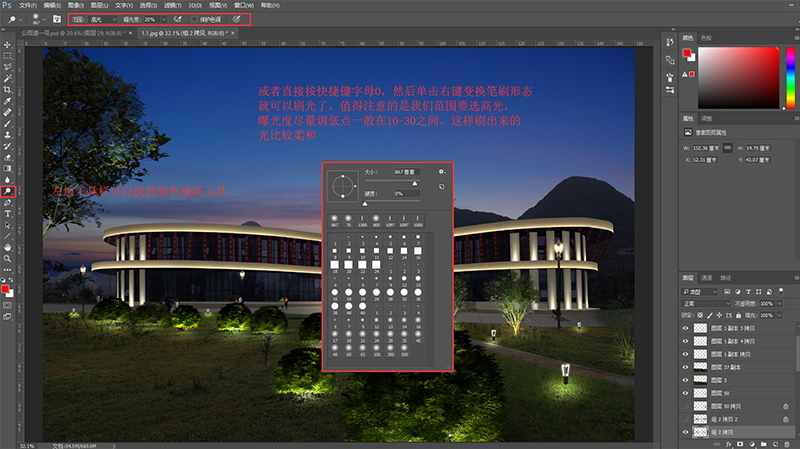Enable the 保护色调 checkbox
800x449 pixels.
[x=194, y=19]
